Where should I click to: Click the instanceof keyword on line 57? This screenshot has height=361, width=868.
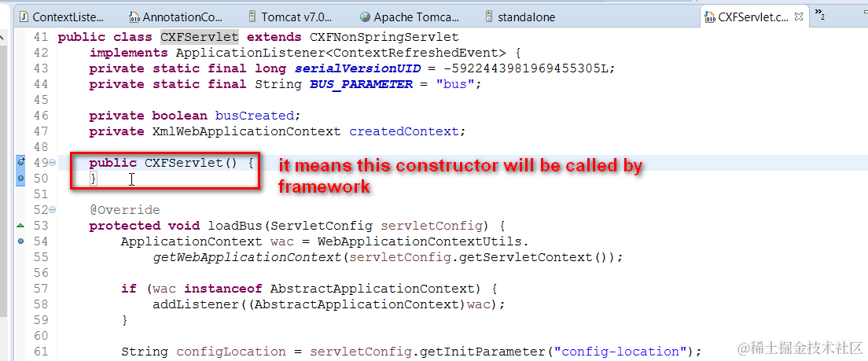(223, 289)
